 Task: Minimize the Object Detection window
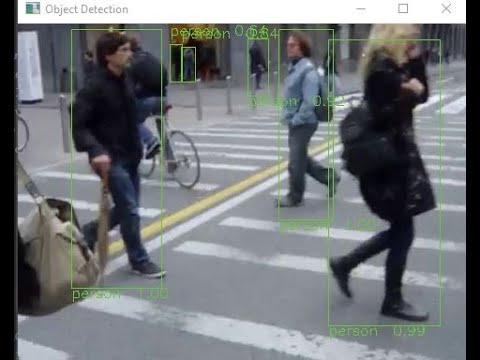pyautogui.click(x=361, y=9)
